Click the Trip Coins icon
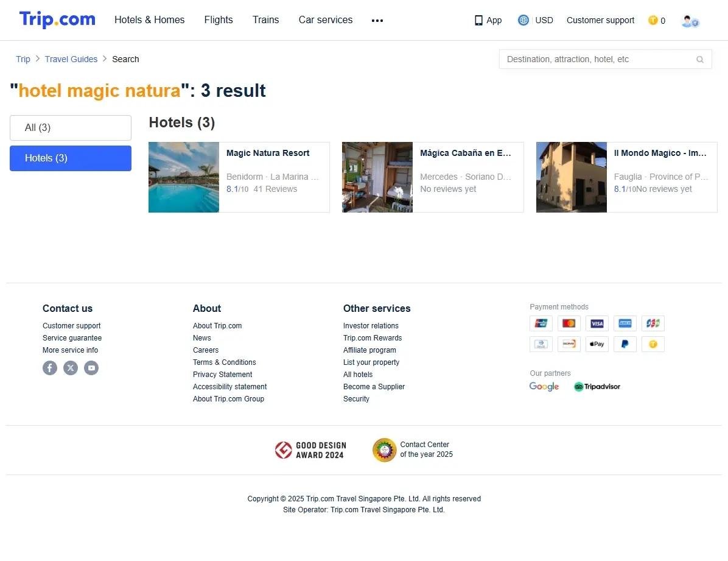 (653, 21)
